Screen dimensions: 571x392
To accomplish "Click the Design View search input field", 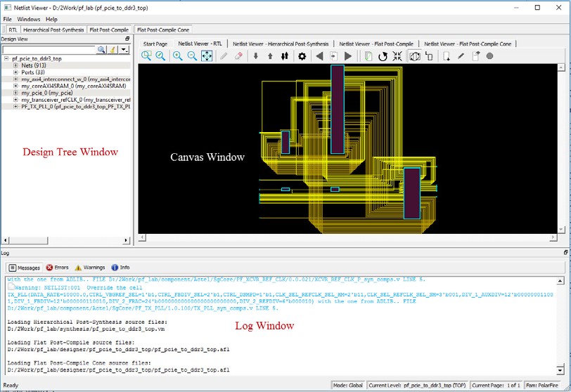I will 49,50.
